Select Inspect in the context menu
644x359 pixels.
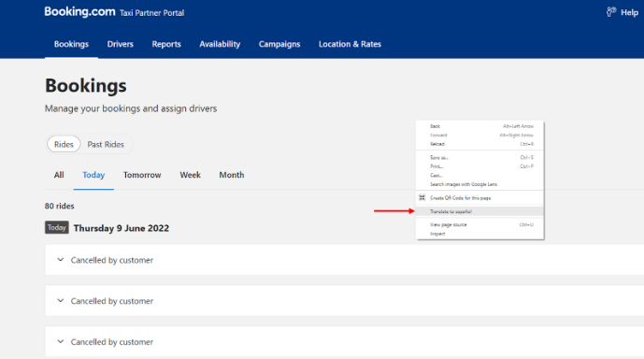[x=479, y=234]
